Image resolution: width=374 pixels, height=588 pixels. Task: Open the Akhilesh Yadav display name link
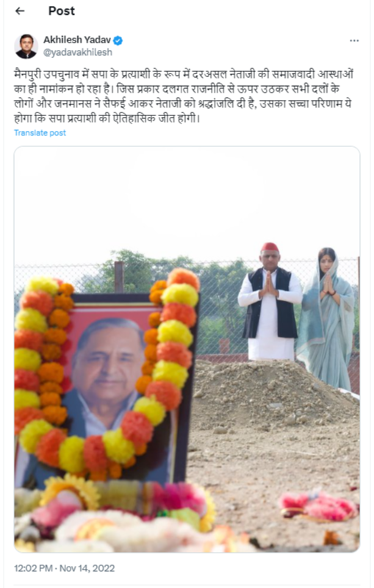pyautogui.click(x=77, y=40)
